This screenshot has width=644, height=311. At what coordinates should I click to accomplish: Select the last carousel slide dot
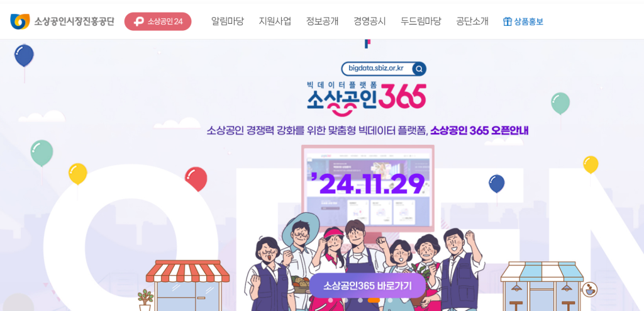[x=390, y=300]
